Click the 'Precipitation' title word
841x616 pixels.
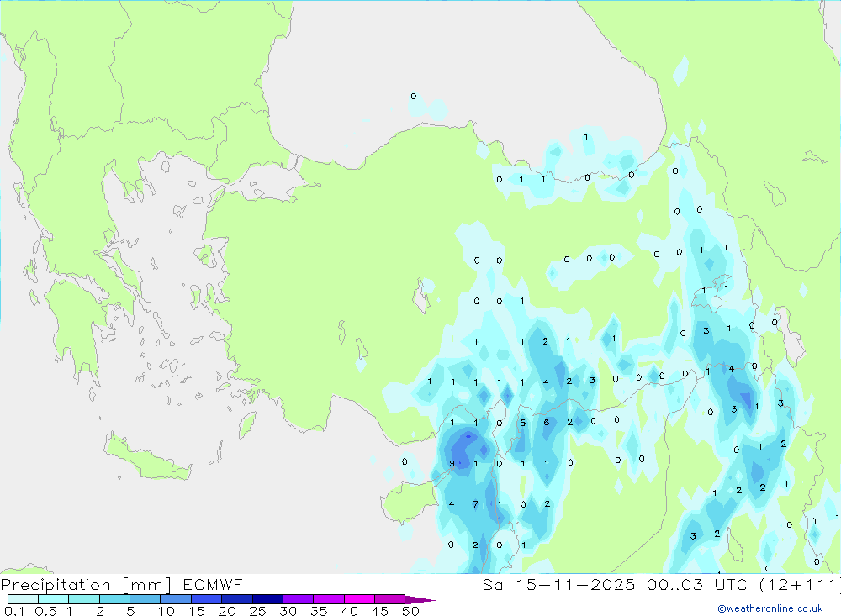56,585
